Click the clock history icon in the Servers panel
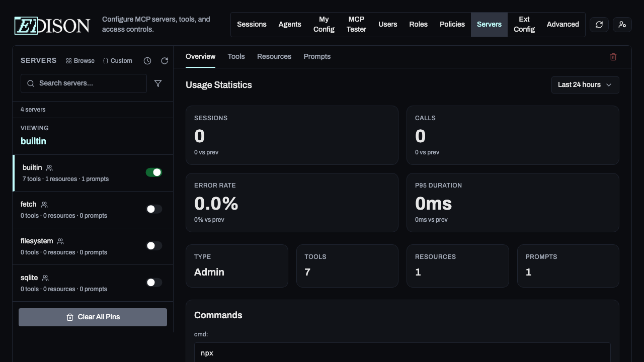 click(x=147, y=60)
